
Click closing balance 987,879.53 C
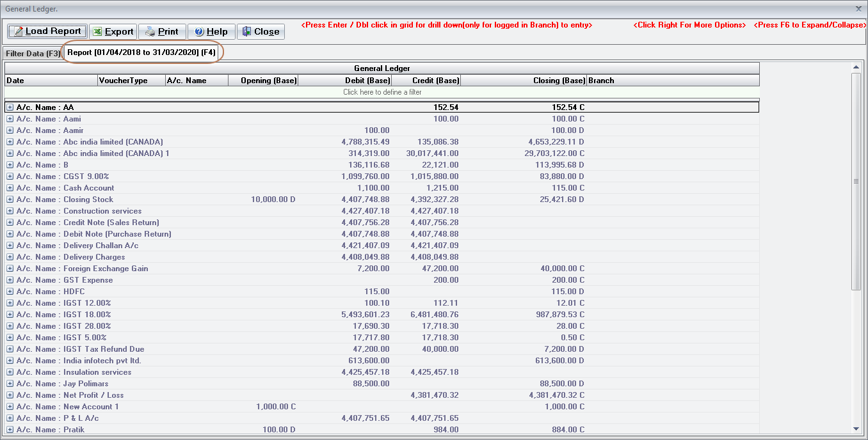[560, 315]
